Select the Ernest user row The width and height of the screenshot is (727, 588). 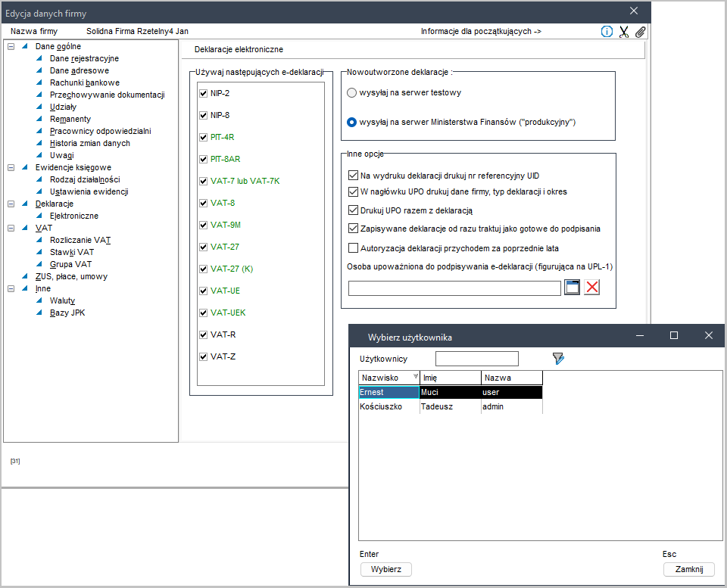point(450,392)
